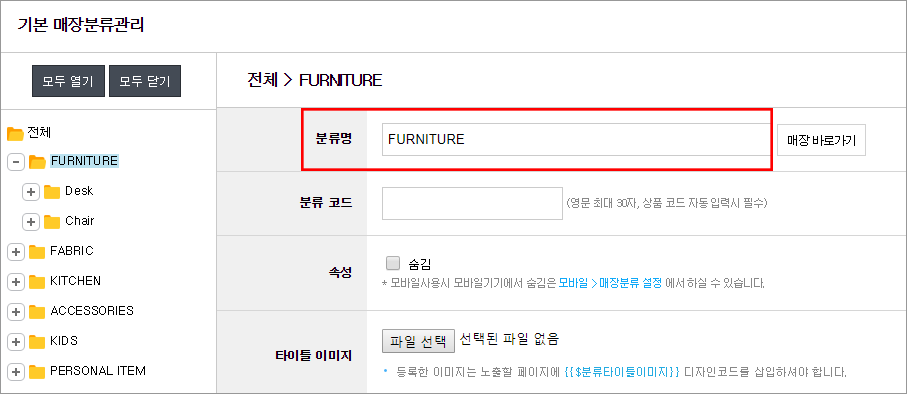Click the Desk folder icon
Viewport: 907px width, 394px height.
(52, 192)
